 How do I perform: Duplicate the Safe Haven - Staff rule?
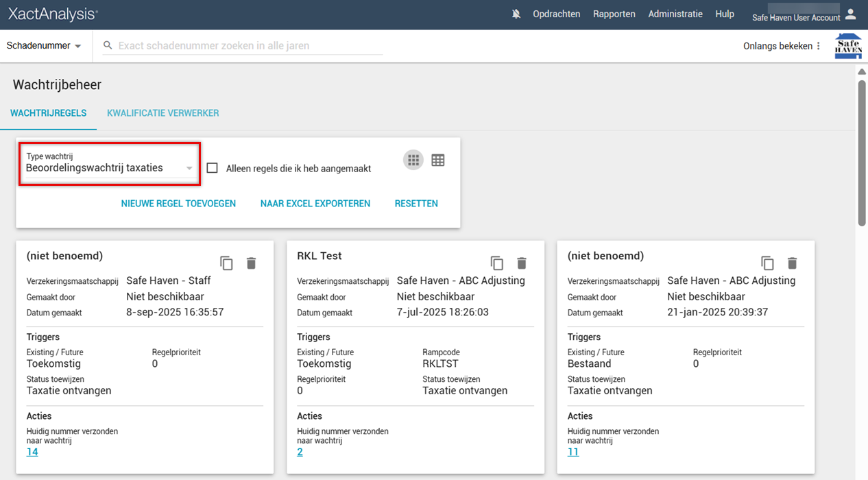pyautogui.click(x=226, y=263)
